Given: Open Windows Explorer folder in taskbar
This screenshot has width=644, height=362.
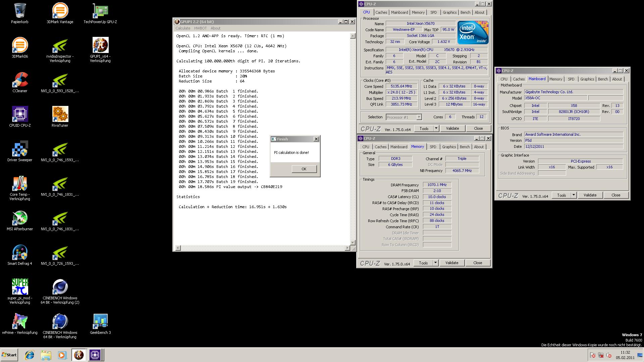Looking at the screenshot, I should click(x=46, y=355).
